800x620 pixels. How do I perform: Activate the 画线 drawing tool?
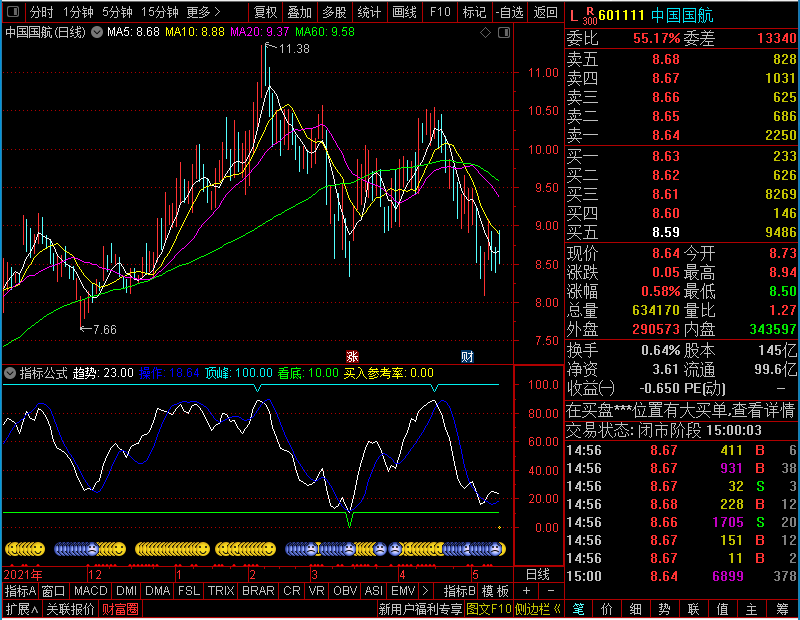[404, 12]
